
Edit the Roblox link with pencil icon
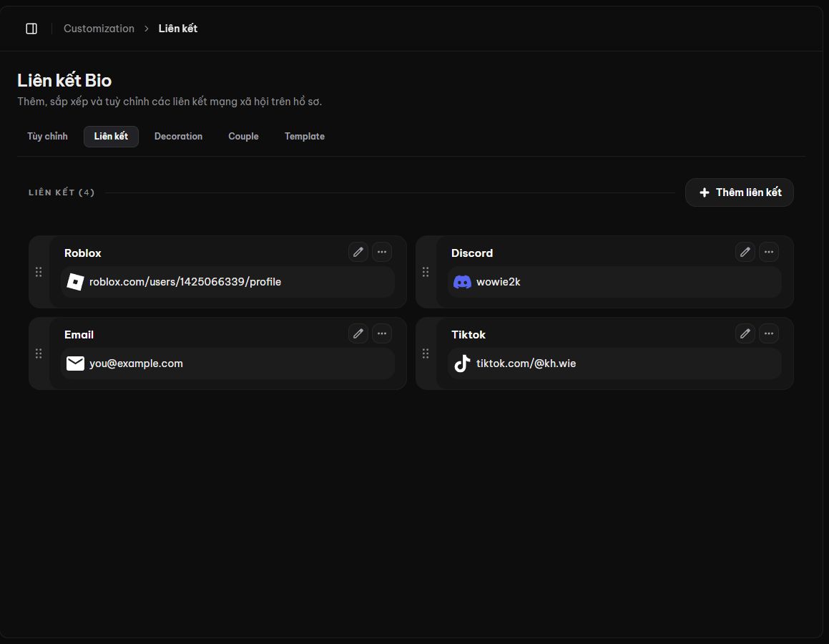[x=358, y=252]
